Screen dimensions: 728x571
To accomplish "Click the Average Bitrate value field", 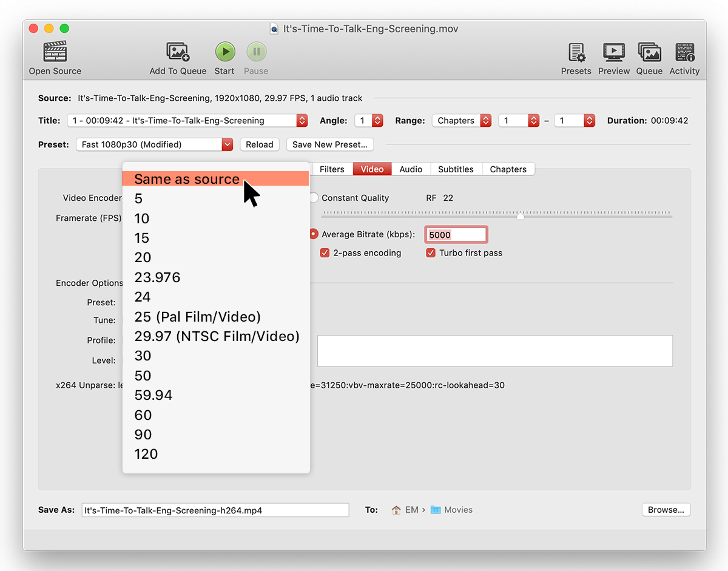I will (456, 234).
